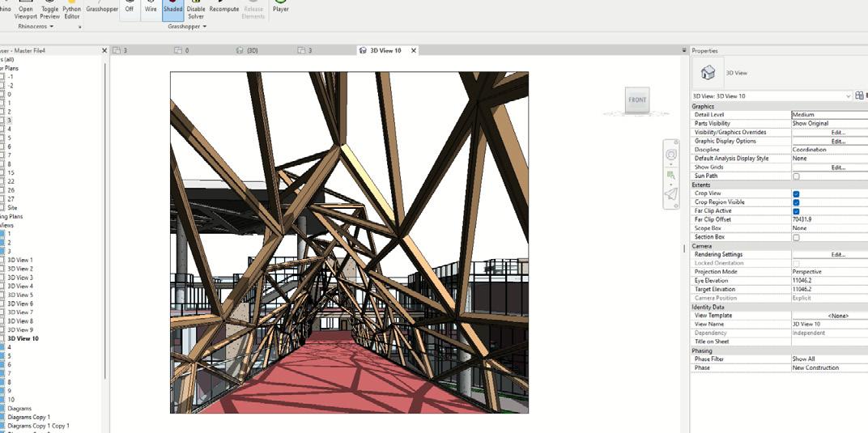Select 3D View 10 in project browser
The width and height of the screenshot is (868, 433).
(x=23, y=338)
